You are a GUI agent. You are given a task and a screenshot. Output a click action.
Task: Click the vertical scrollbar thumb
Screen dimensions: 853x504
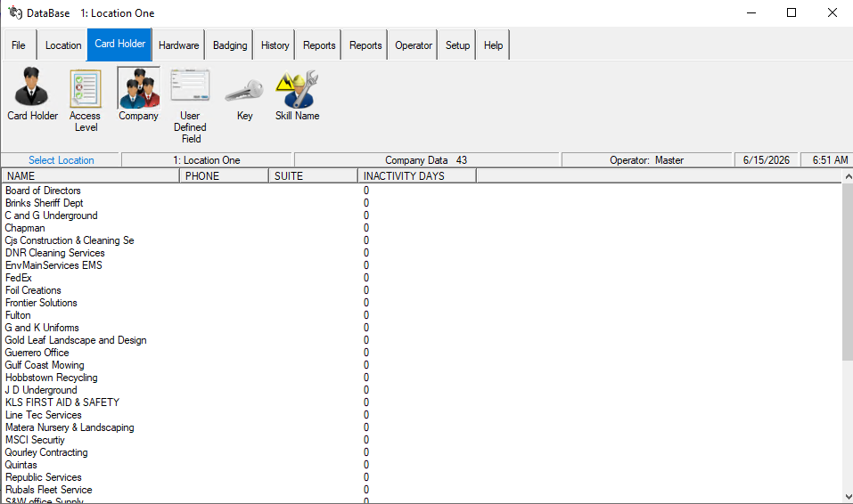click(x=848, y=272)
